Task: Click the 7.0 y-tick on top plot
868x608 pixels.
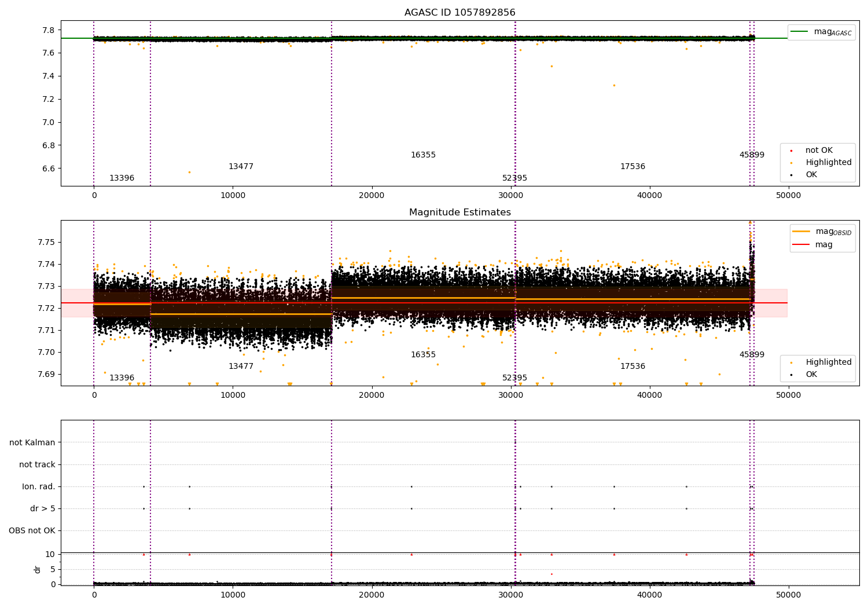Action: coord(49,122)
